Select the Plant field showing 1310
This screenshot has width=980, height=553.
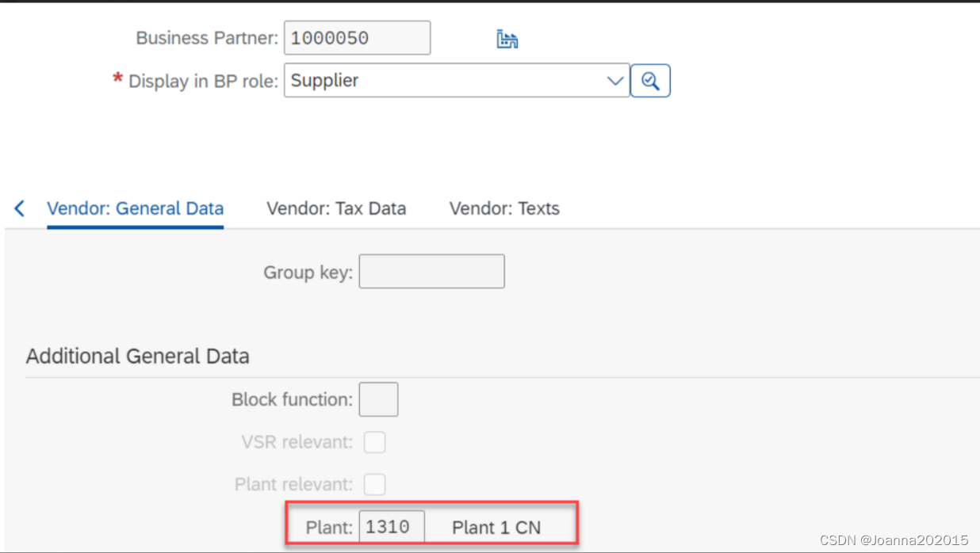392,526
